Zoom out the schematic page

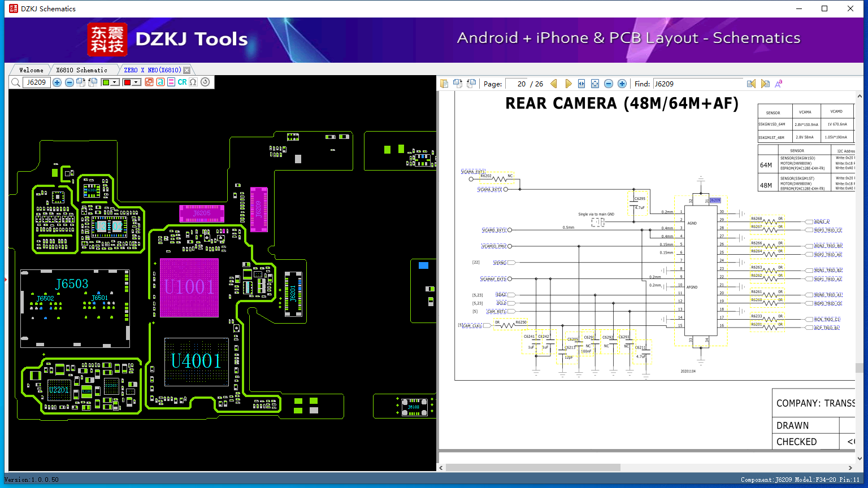click(x=609, y=84)
